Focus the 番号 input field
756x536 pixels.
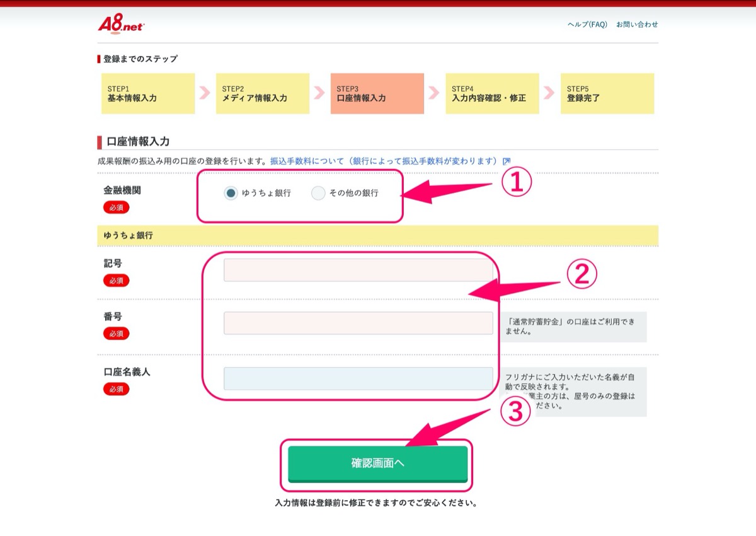tap(358, 323)
